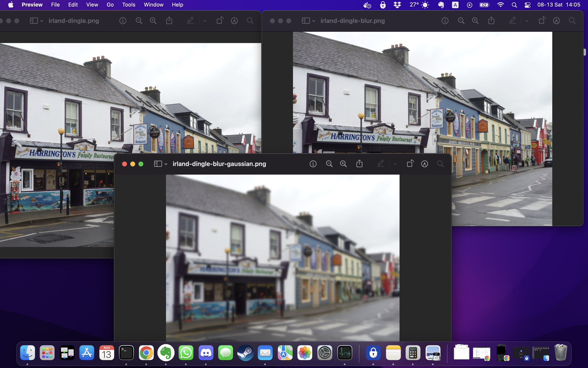Zoom in on irland-dingle-blur.png image
Image resolution: width=588 pixels, height=368 pixels.
[475, 21]
